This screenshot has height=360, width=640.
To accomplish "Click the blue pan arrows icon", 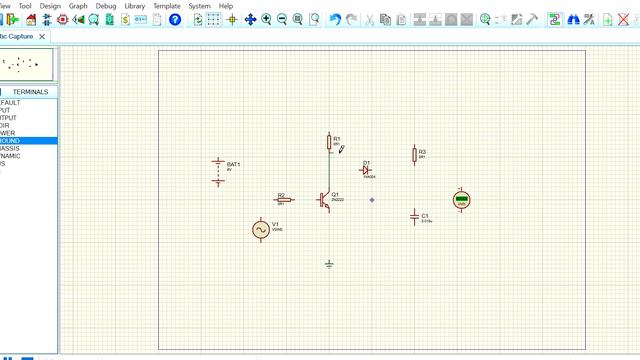I will point(250,19).
